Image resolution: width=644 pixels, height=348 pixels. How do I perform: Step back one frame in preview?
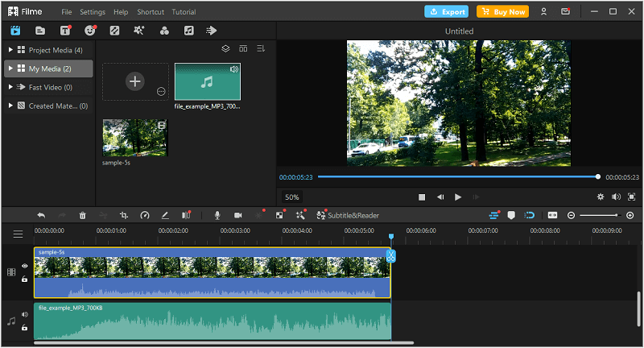(x=440, y=197)
